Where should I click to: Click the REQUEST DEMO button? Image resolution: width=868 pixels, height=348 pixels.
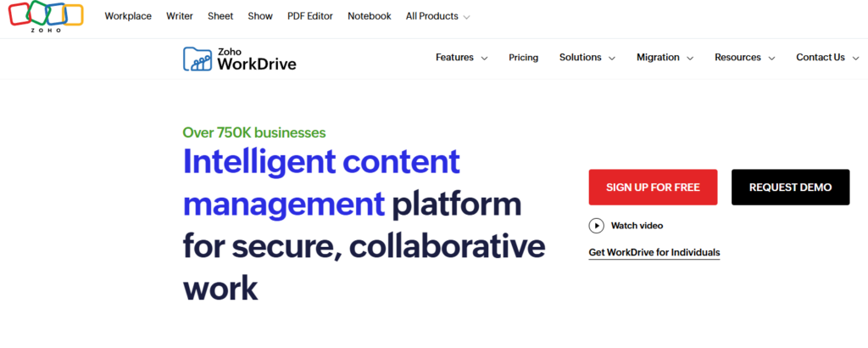[791, 188]
